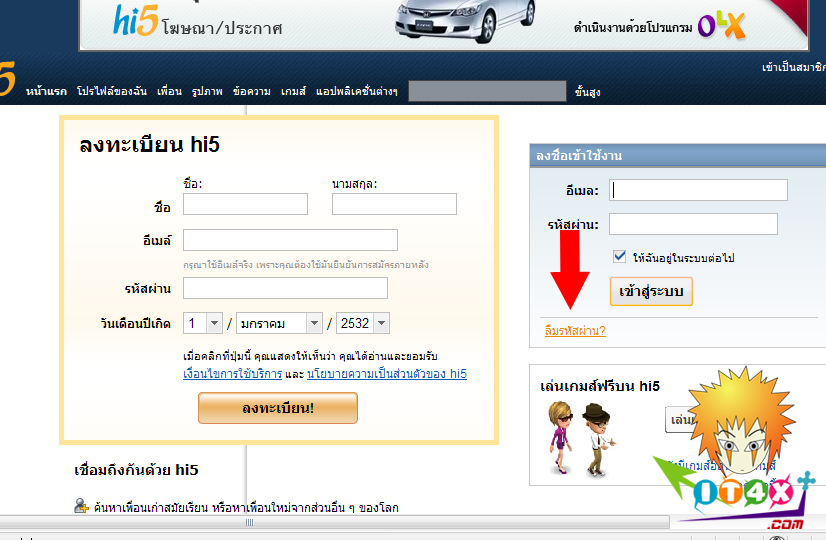
Task: Open the birth day dropdown showing 1
Action: pyautogui.click(x=203, y=323)
